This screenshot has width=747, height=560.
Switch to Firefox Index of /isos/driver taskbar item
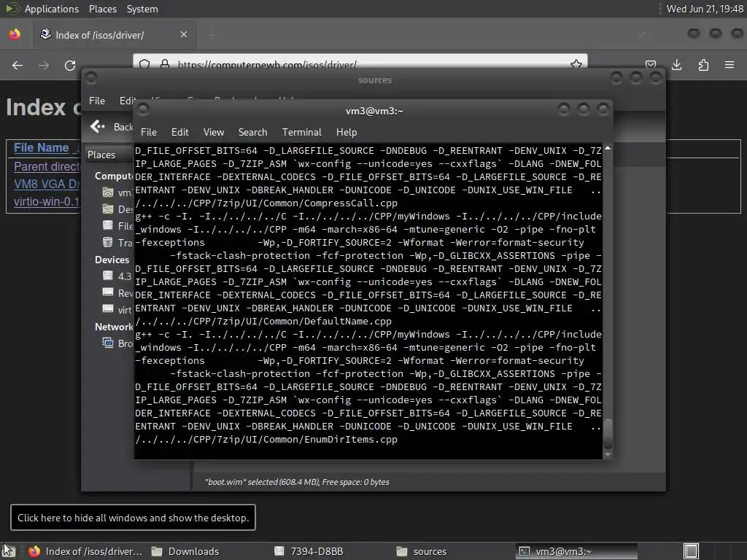coord(85,551)
